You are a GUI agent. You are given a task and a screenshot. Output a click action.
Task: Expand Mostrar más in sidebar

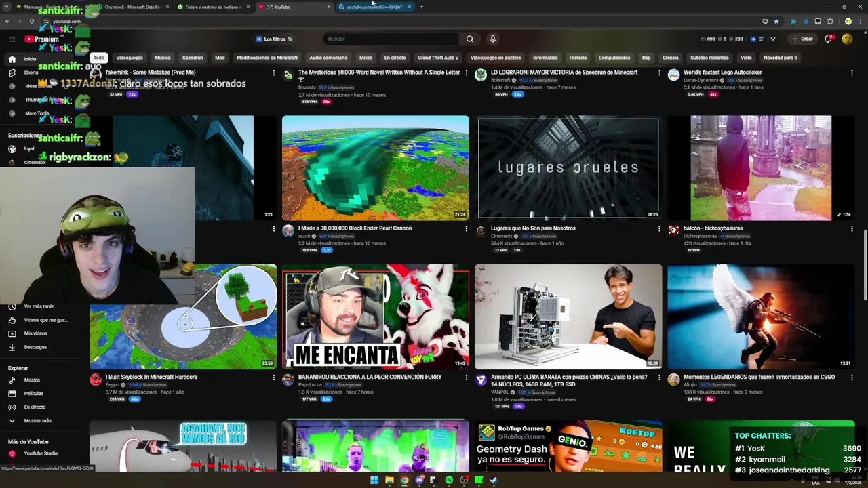(x=41, y=421)
